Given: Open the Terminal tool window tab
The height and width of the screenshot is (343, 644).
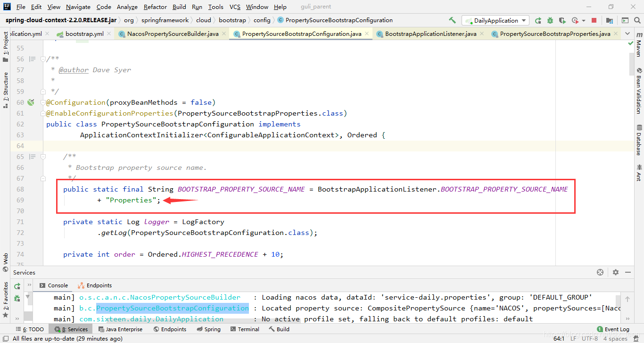Looking at the screenshot, I should tap(244, 329).
